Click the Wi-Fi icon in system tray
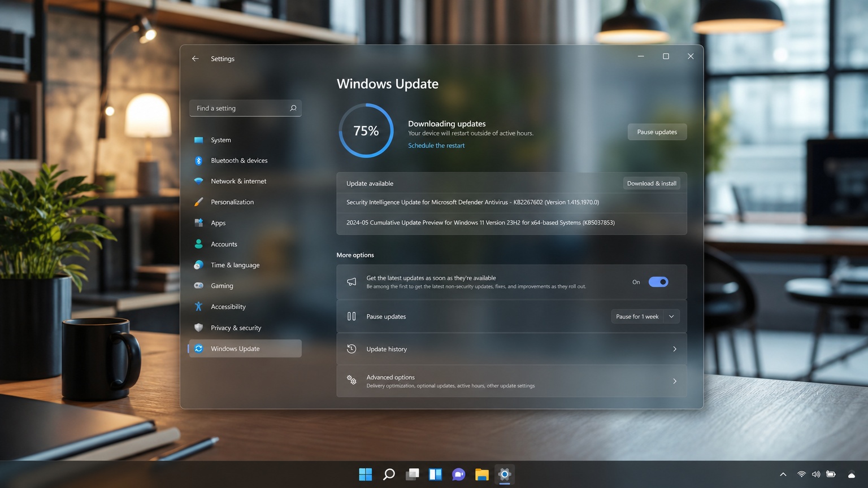The height and width of the screenshot is (488, 868). pyautogui.click(x=801, y=474)
